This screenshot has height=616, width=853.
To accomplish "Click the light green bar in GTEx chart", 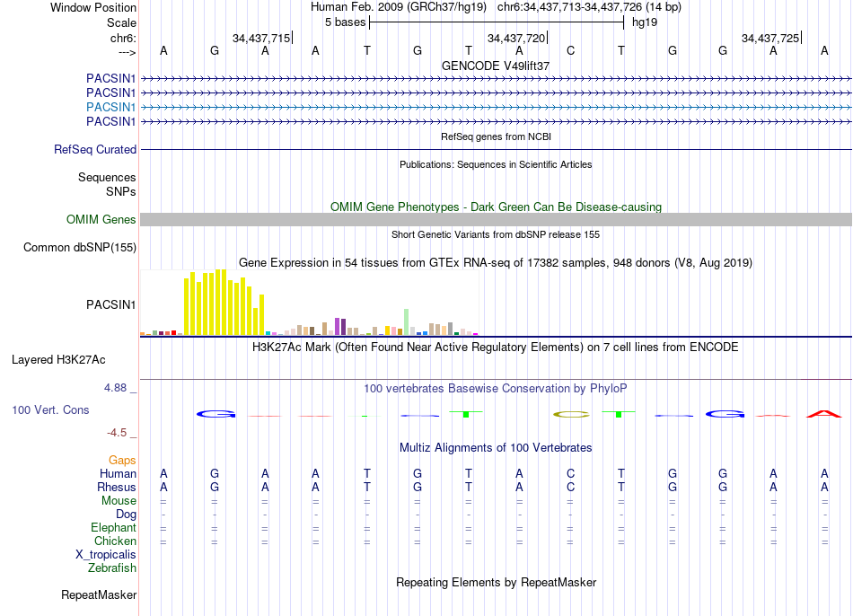I will pyautogui.click(x=406, y=322).
